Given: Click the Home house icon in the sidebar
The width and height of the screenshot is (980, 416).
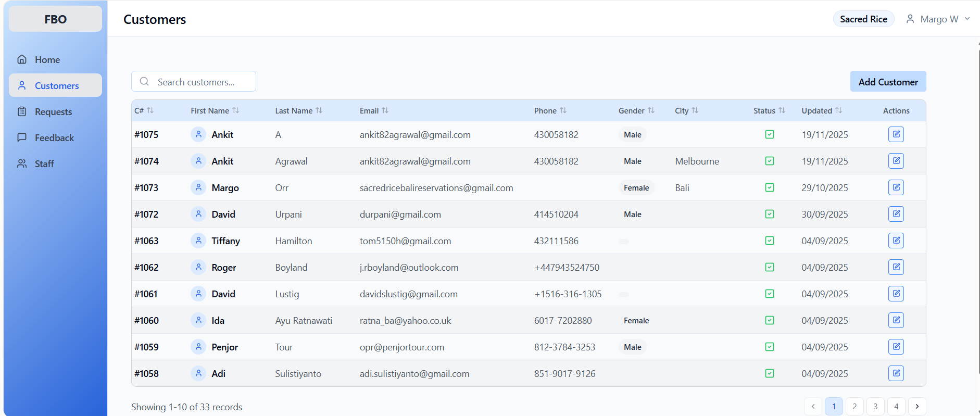Looking at the screenshot, I should pyautogui.click(x=22, y=59).
